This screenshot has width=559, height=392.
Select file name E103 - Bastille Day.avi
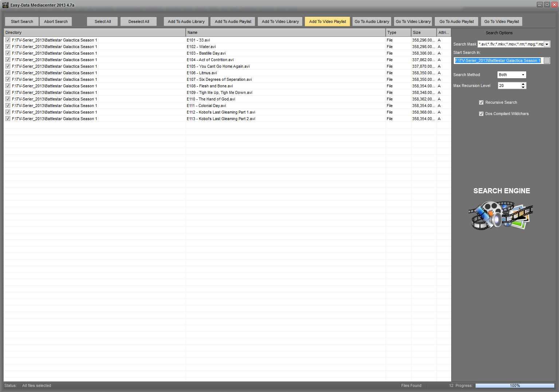[x=206, y=53]
